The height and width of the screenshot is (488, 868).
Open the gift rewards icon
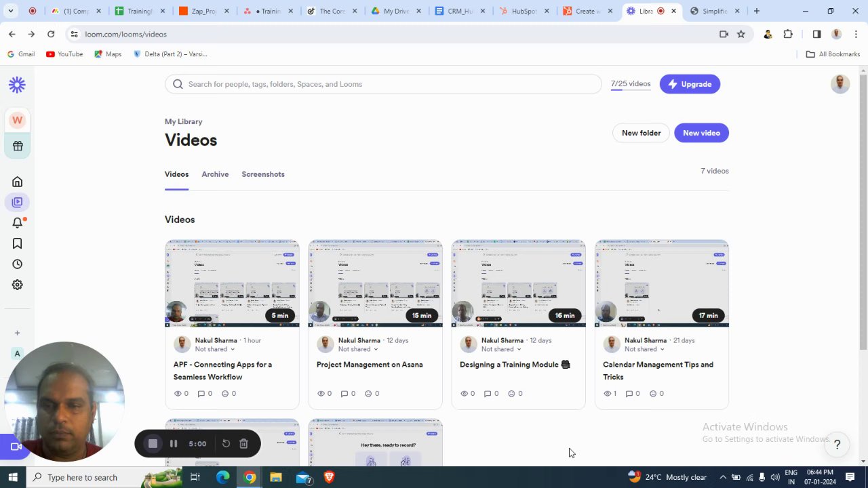pyautogui.click(x=17, y=146)
